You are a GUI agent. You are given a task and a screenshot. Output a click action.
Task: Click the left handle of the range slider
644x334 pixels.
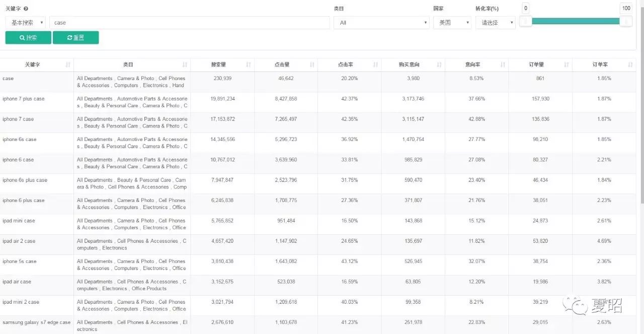525,21
